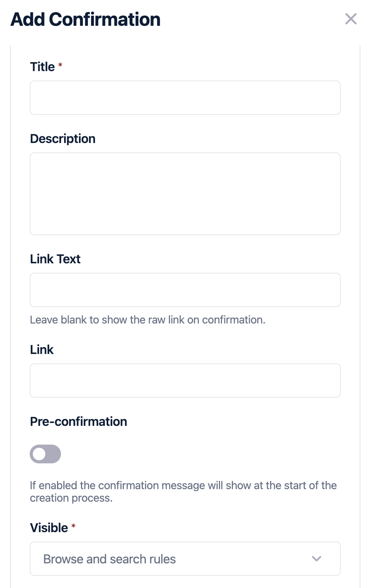Click into the Description text area

pos(185,194)
